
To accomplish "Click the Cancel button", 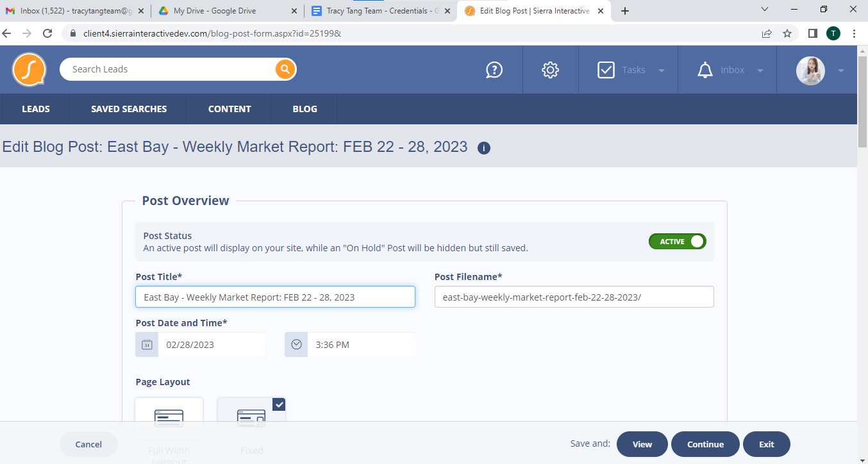I will pos(88,444).
